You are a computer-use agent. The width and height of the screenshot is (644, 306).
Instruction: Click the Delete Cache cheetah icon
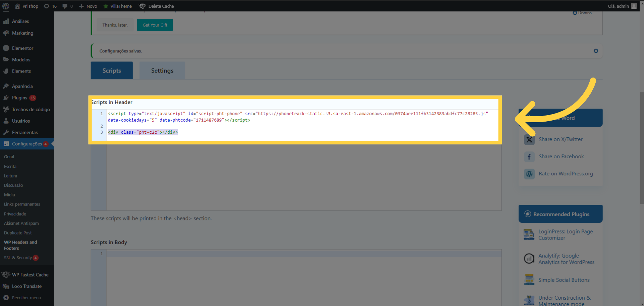[x=143, y=6]
